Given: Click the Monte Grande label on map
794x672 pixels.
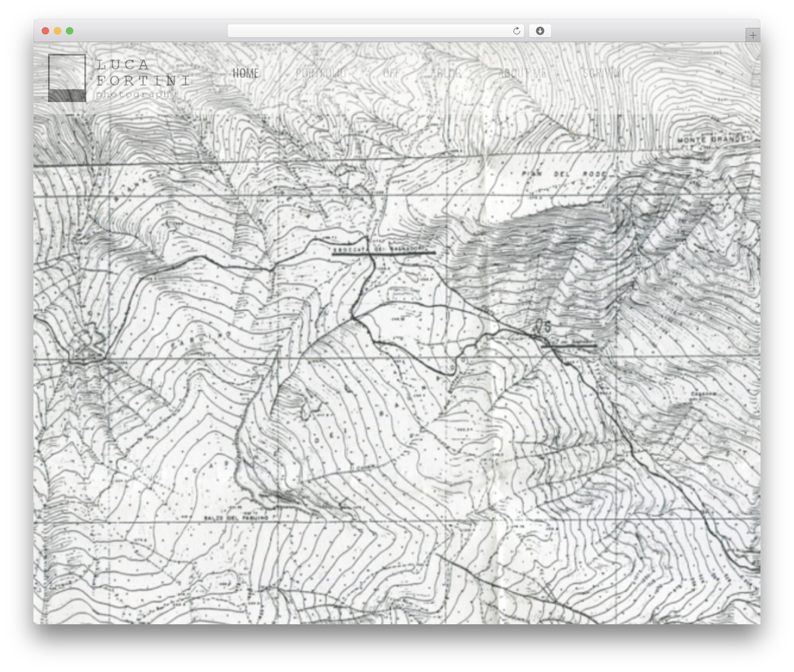Looking at the screenshot, I should pyautogui.click(x=711, y=139).
